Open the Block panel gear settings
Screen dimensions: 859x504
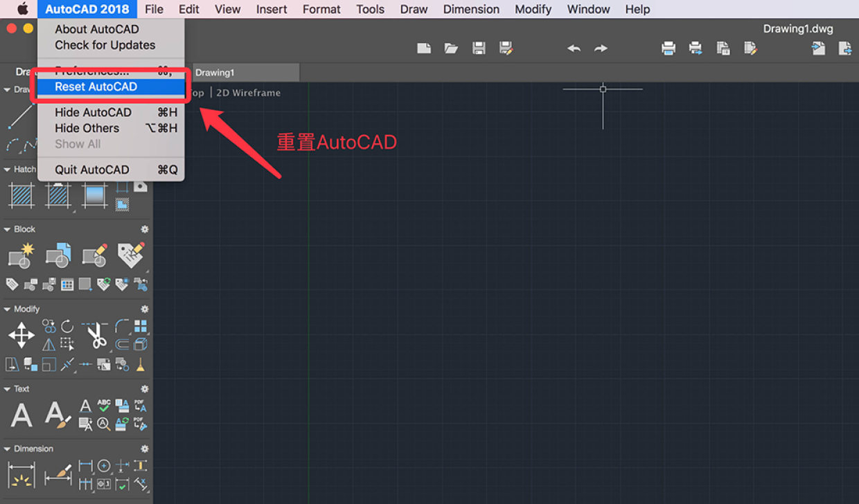tap(145, 229)
